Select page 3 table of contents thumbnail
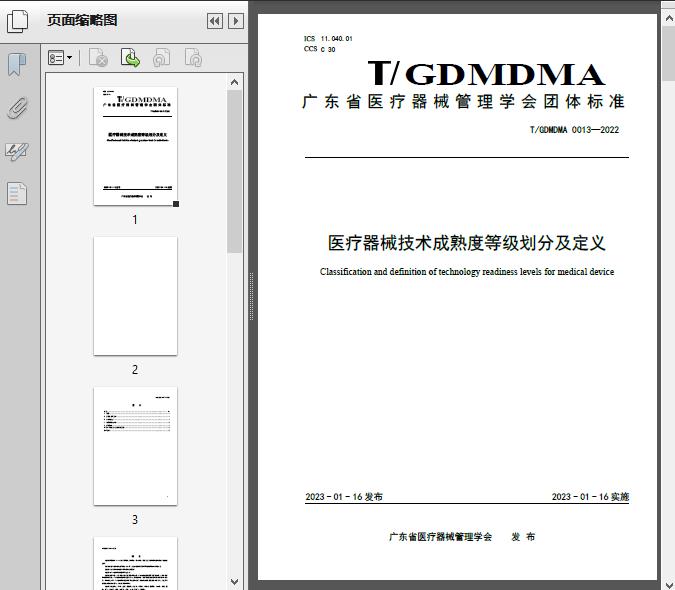675x590 pixels. (x=135, y=446)
